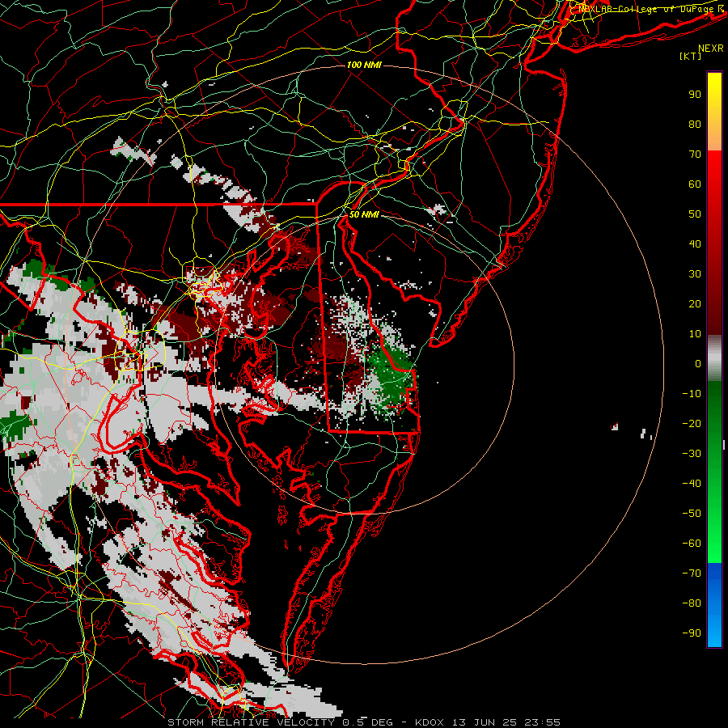Click the -60 value on the velocity scale
This screenshot has height=728, width=728.
tap(692, 544)
